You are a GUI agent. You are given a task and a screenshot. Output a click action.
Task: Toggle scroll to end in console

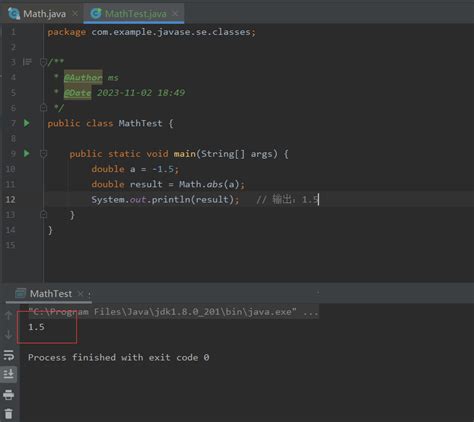(9, 374)
